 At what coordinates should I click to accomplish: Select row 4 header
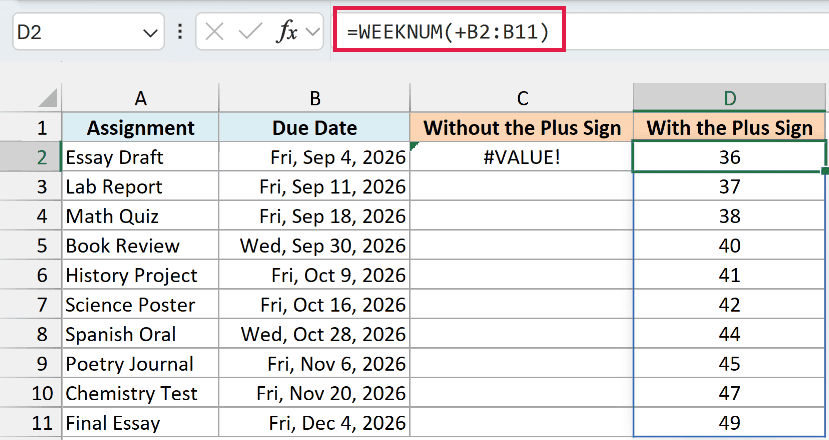coord(31,216)
